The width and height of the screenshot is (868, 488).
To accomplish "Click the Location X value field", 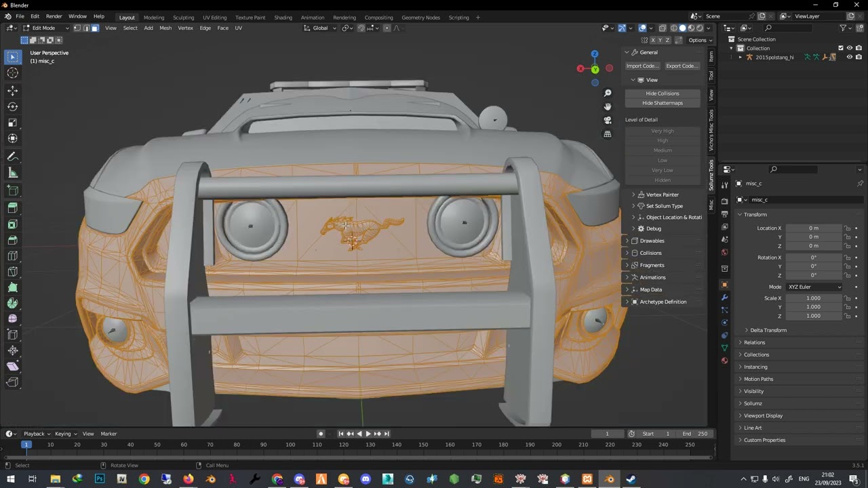I will pyautogui.click(x=814, y=228).
